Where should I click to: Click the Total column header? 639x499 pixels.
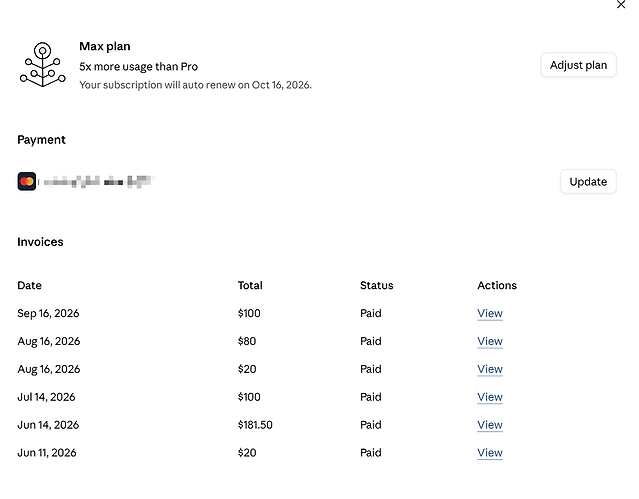click(x=250, y=285)
